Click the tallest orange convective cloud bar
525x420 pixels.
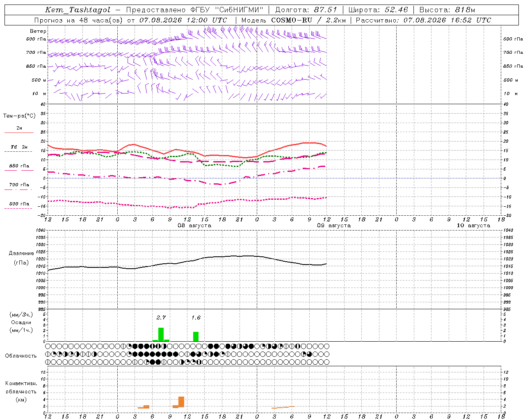click(181, 402)
